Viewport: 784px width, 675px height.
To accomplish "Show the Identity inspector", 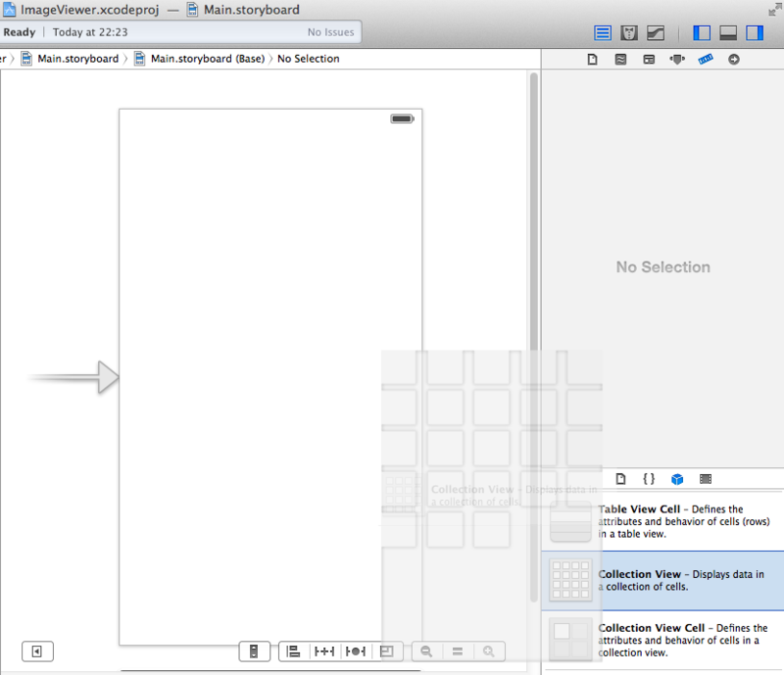I will point(649,60).
